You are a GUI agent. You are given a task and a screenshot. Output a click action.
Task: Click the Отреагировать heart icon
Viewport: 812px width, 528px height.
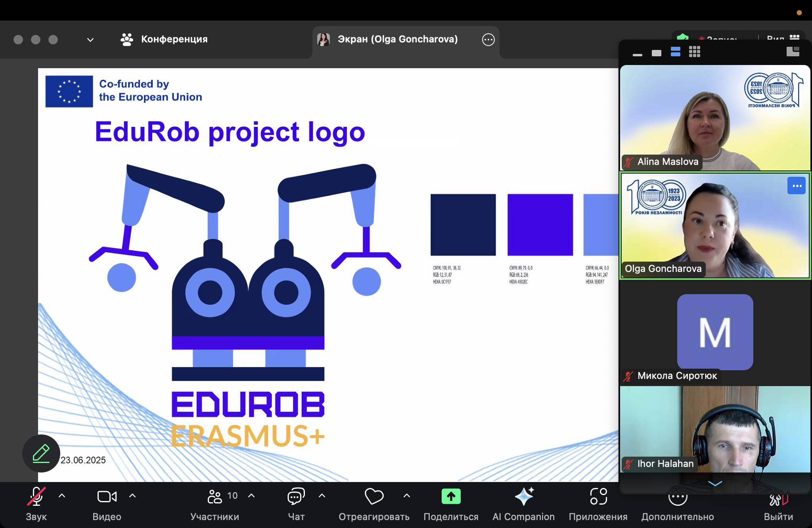tap(374, 497)
